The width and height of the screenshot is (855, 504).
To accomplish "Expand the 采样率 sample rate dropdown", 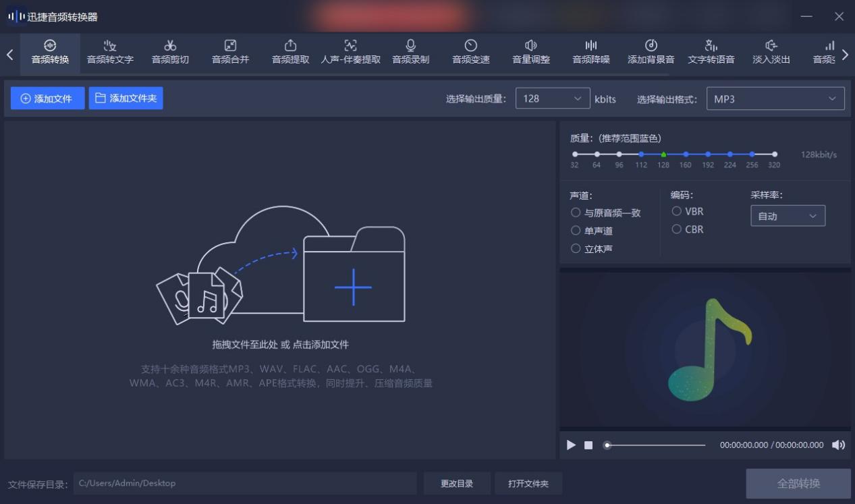I will pos(787,216).
